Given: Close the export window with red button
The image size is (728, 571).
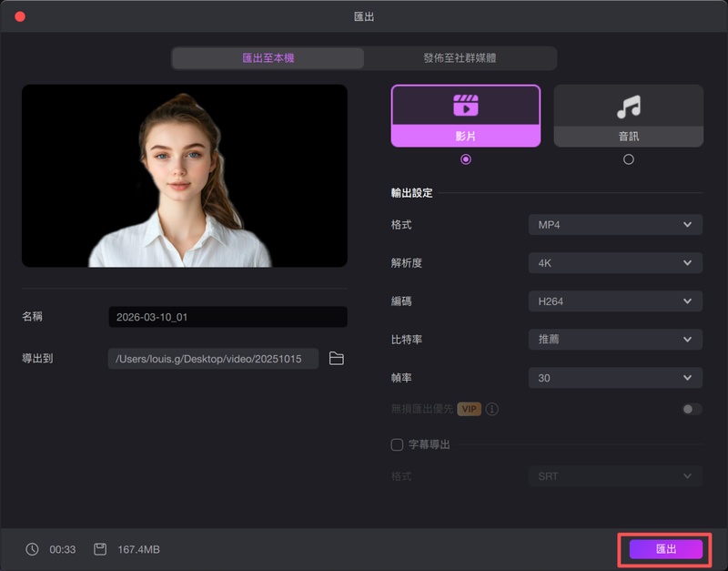Looking at the screenshot, I should [20, 16].
